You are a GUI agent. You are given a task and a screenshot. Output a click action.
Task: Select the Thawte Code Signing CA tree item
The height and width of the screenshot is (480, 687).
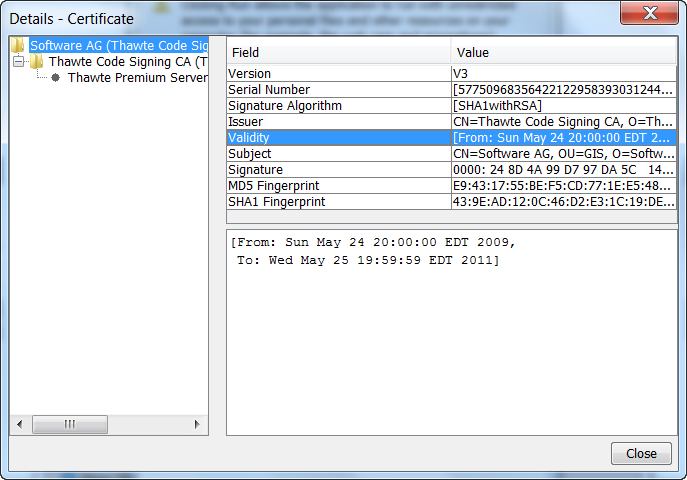pos(127,62)
